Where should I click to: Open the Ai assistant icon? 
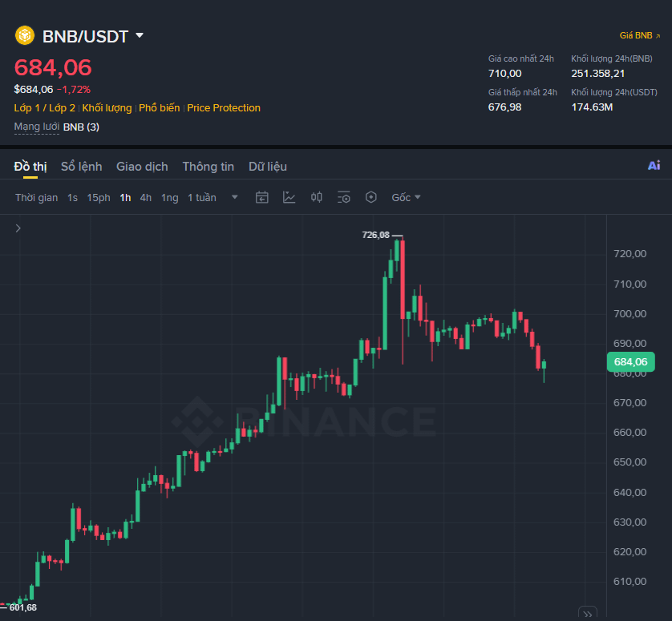654,166
